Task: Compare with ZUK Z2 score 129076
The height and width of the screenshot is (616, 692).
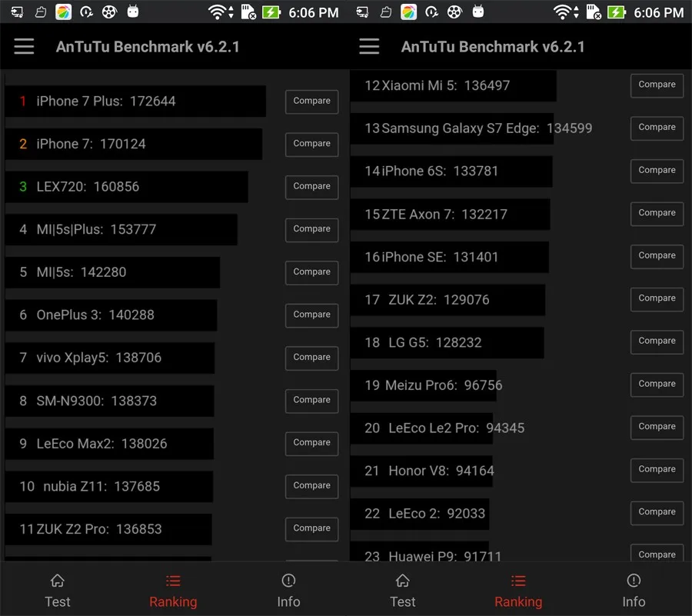Action: click(x=657, y=299)
